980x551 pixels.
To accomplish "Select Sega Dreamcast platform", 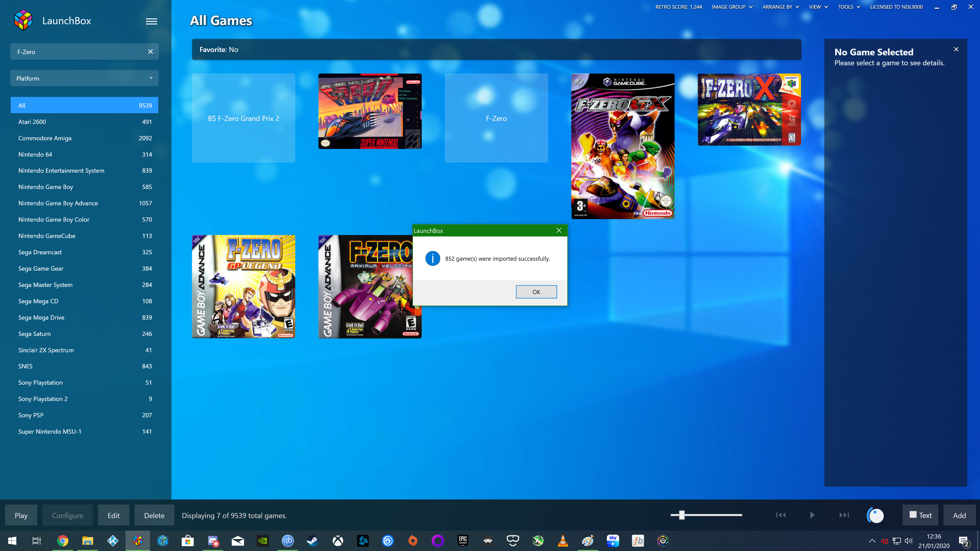I will tap(84, 252).
